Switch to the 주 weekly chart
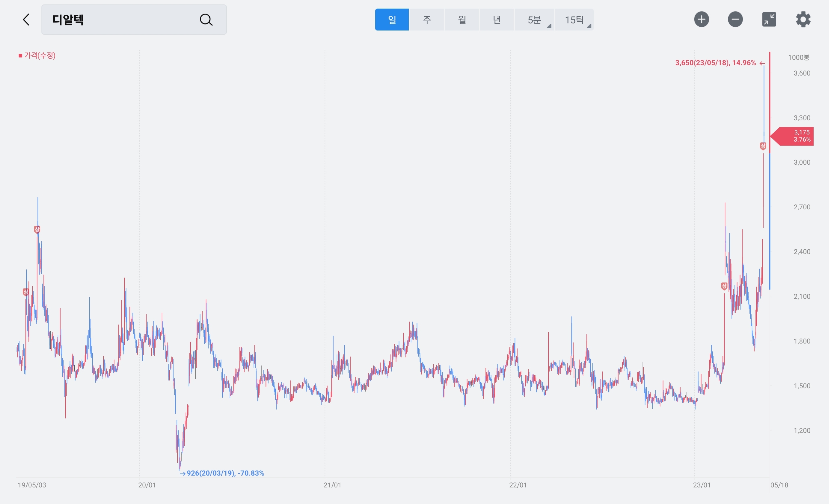The image size is (829, 504). [x=427, y=20]
